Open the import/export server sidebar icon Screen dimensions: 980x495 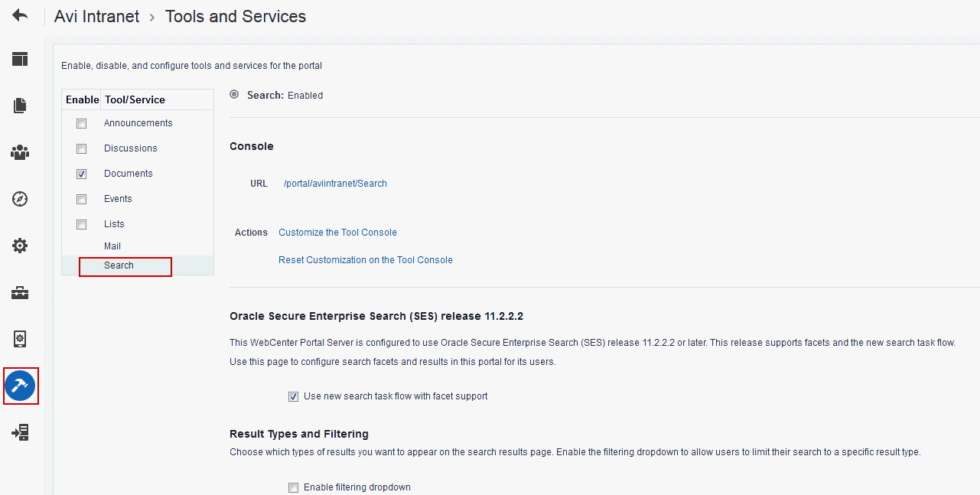20,433
